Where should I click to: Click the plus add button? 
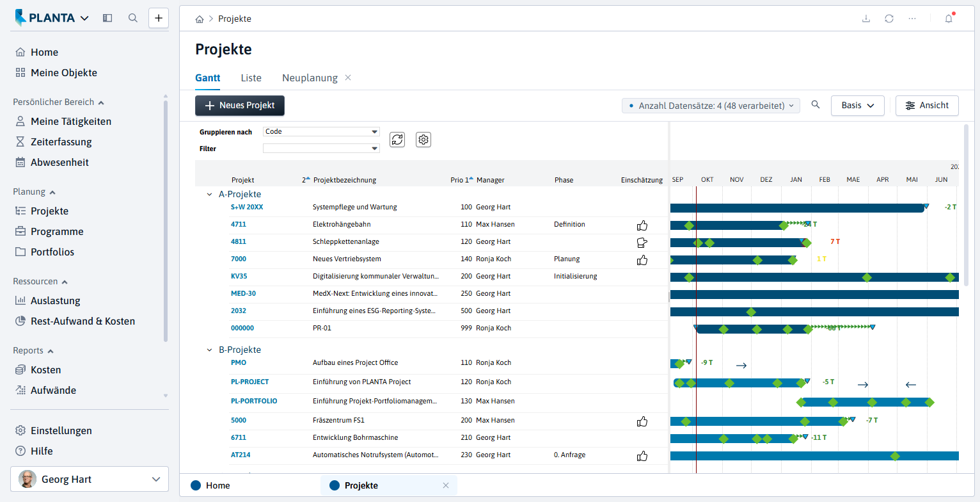tap(159, 18)
